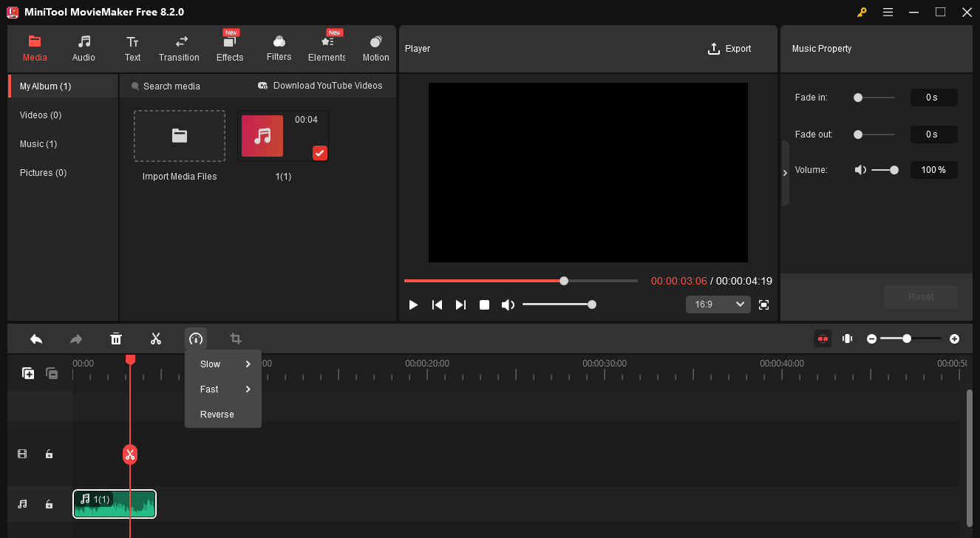Click the Volume 100 % field
This screenshot has height=538, width=980.
(933, 170)
